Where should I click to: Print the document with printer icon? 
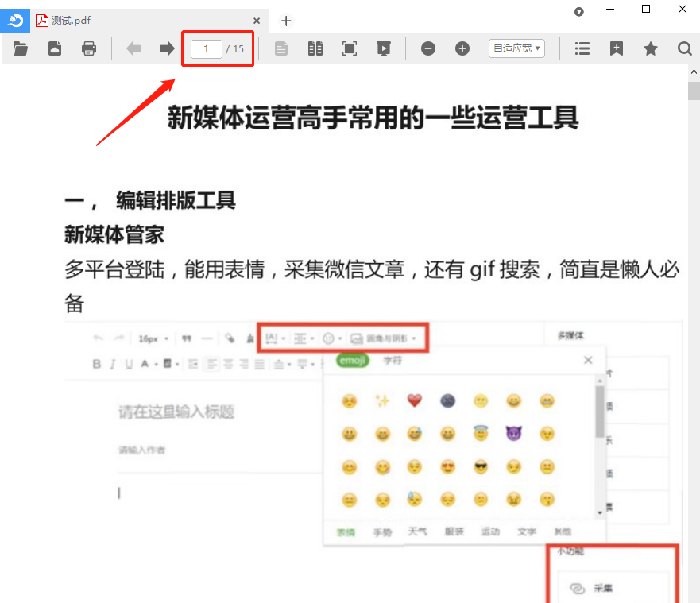coord(89,48)
